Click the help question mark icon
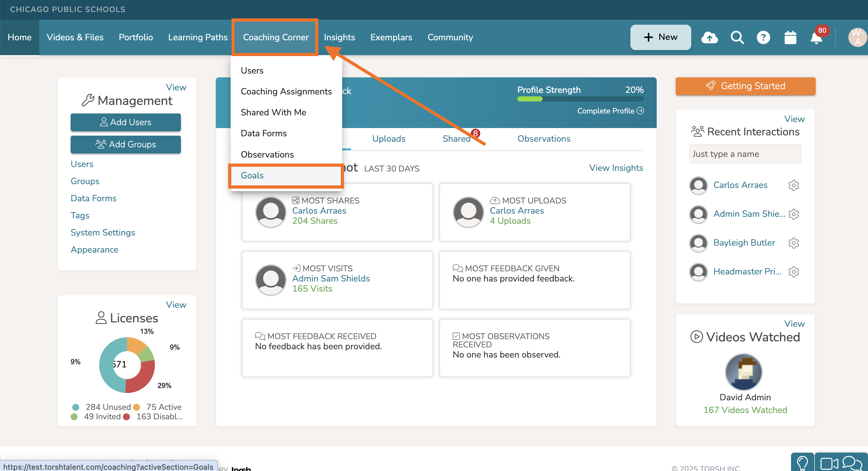 (763, 37)
